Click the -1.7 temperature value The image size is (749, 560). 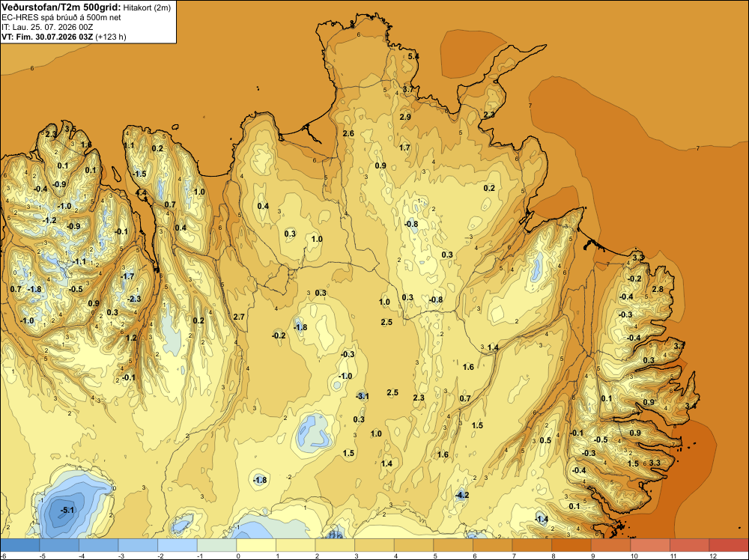[127, 276]
